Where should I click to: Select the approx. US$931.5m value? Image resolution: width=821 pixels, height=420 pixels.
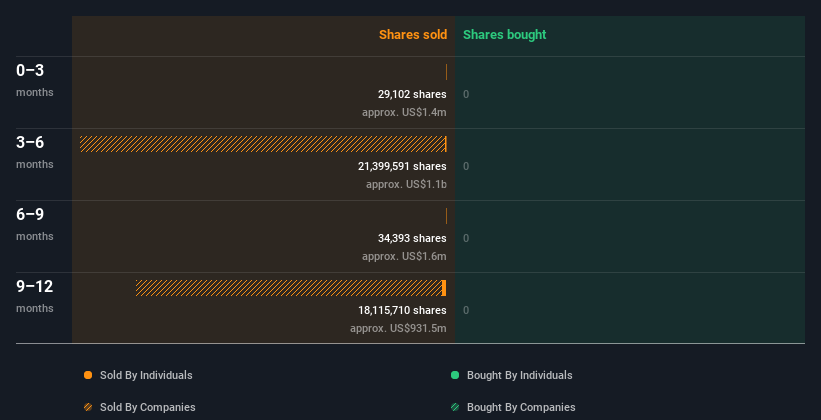click(x=398, y=328)
